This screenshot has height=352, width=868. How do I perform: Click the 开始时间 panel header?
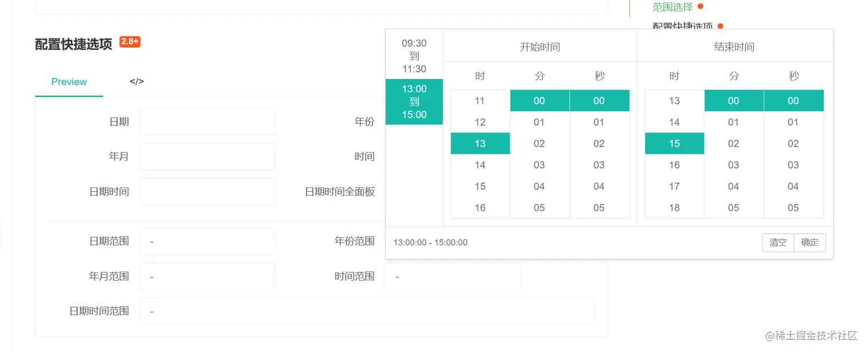[540, 47]
